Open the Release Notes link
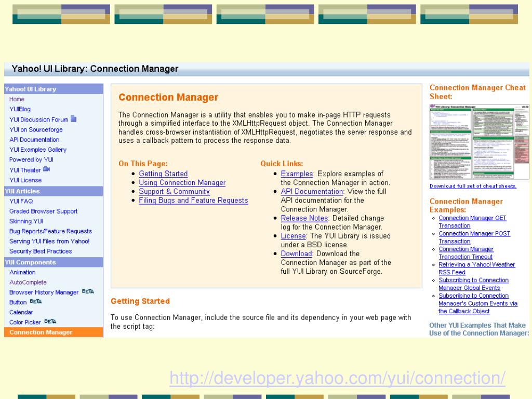 [304, 218]
